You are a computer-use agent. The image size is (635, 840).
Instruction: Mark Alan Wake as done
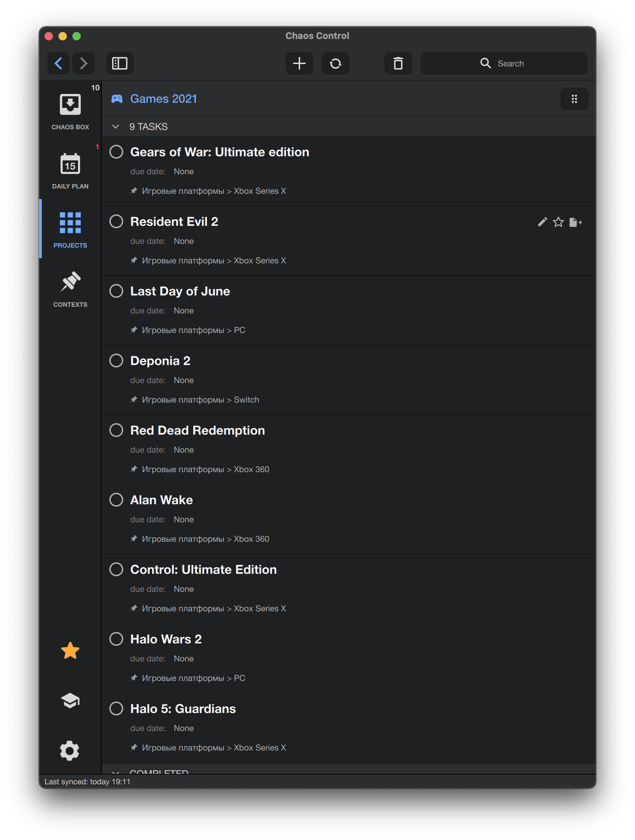pyautogui.click(x=116, y=499)
